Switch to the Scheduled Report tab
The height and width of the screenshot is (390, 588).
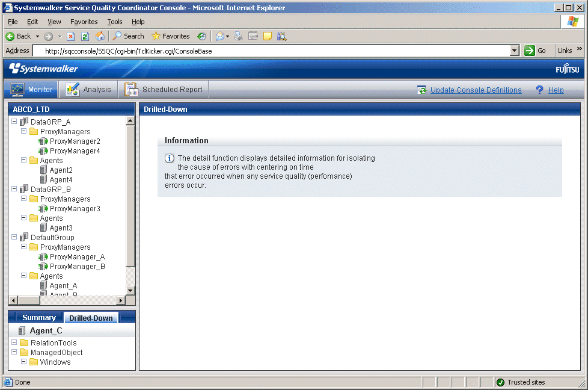163,89
